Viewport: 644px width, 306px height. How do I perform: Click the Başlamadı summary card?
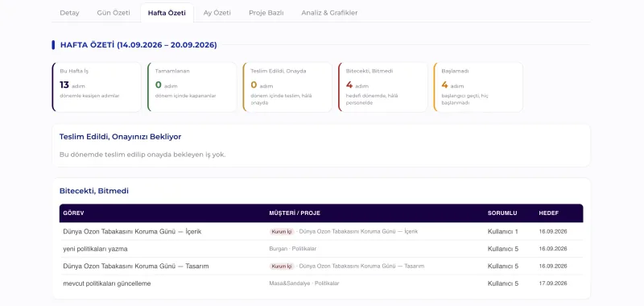pos(477,87)
